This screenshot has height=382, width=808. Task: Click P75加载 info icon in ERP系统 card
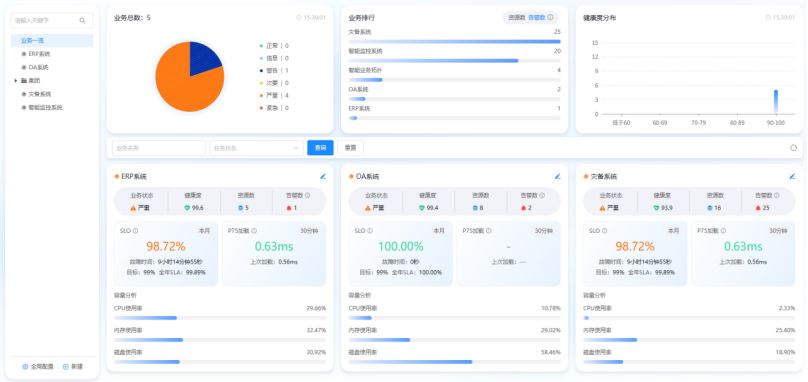(x=254, y=231)
